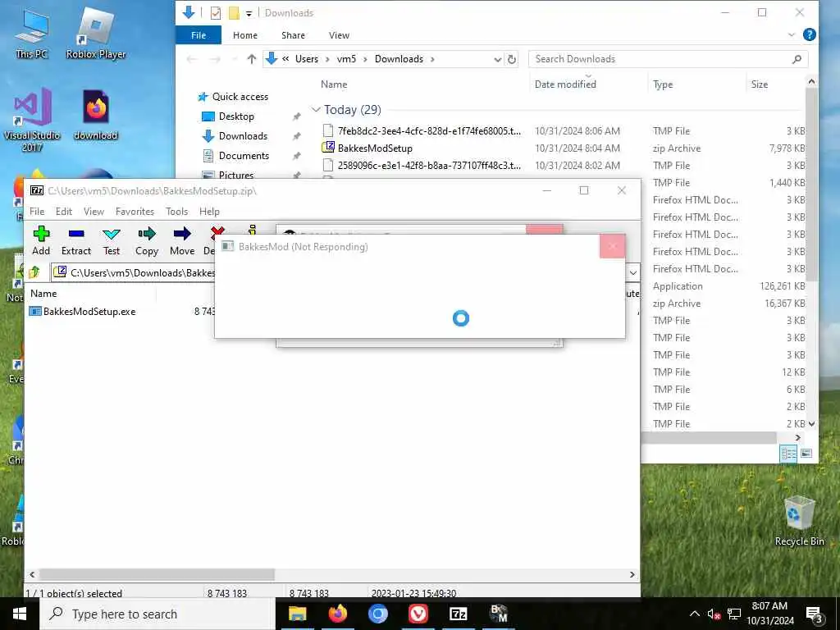The image size is (840, 630).
Task: Click the Move tool in 7-Zip
Action: 182,240
